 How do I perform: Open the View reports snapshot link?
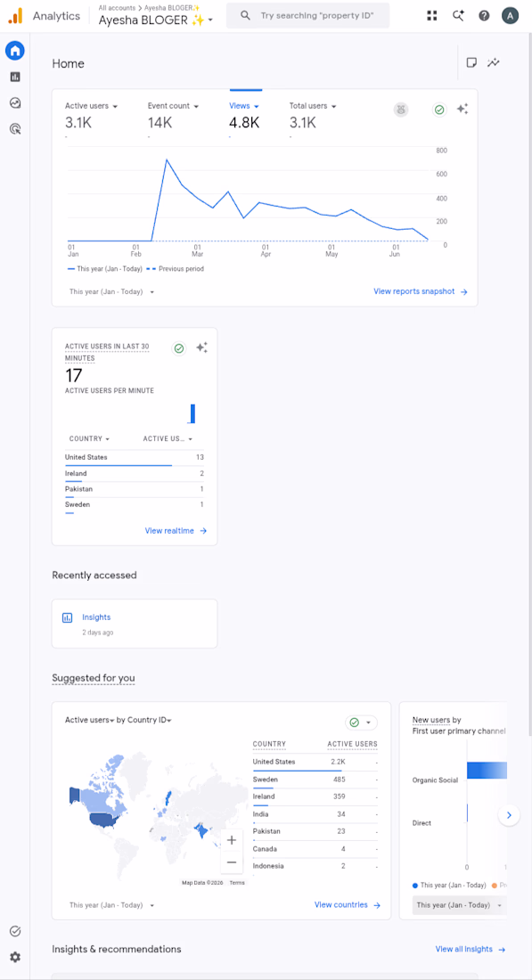(420, 291)
